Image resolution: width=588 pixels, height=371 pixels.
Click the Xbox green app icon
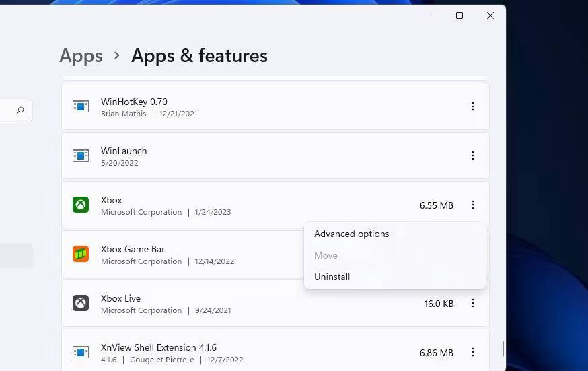[81, 205]
